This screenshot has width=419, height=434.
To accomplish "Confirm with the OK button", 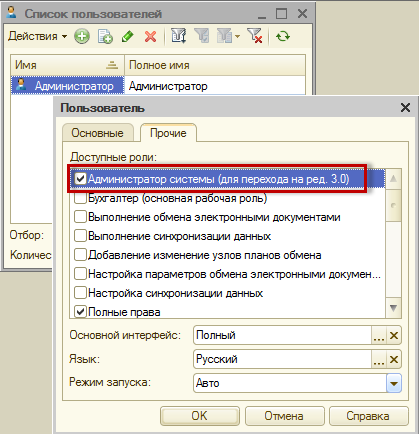I will click(200, 416).
